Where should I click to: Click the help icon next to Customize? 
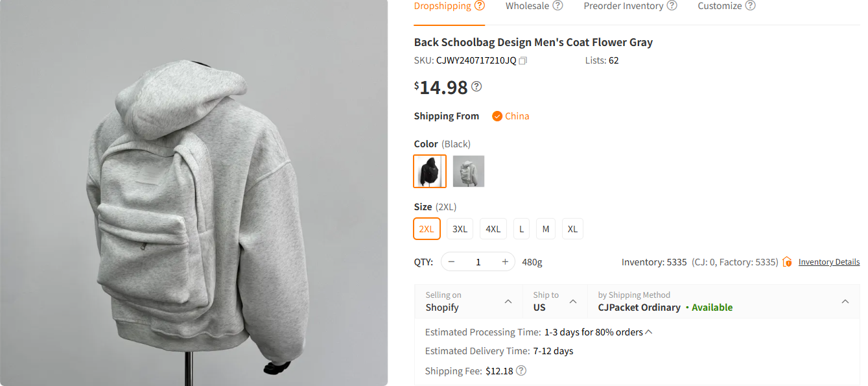click(751, 5)
